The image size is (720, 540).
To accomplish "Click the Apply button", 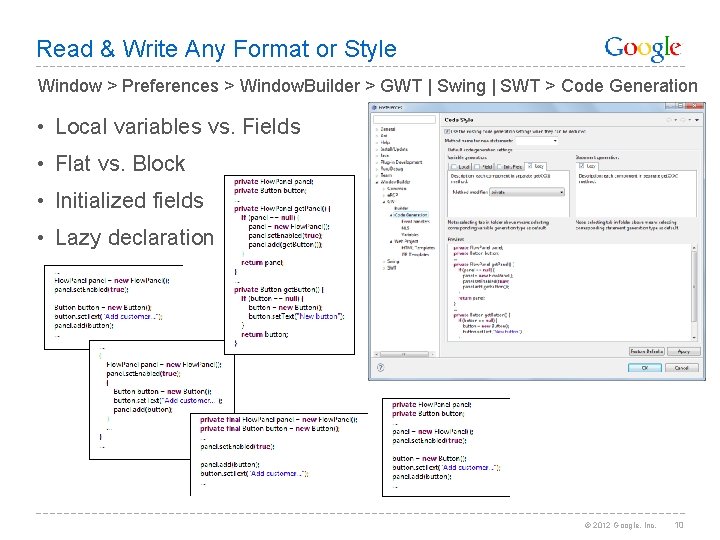I will tap(684, 351).
